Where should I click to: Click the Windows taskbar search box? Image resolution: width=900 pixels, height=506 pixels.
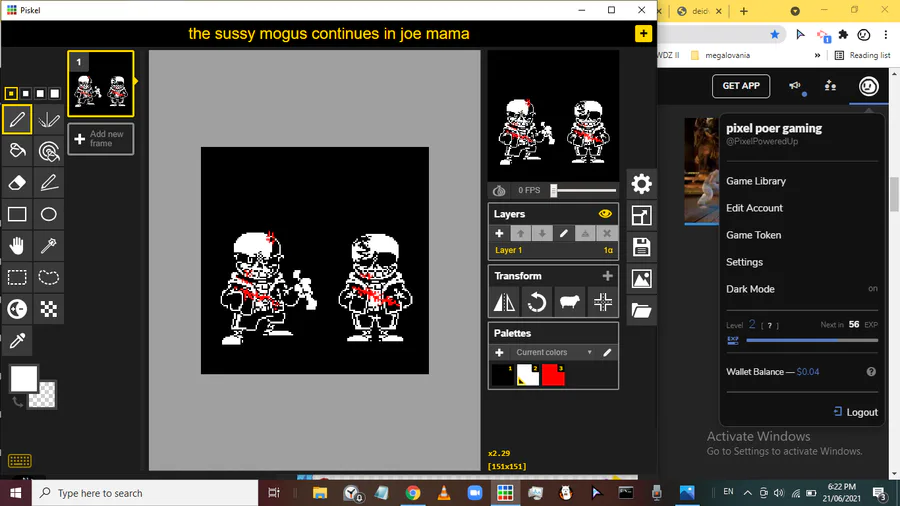[x=145, y=493]
